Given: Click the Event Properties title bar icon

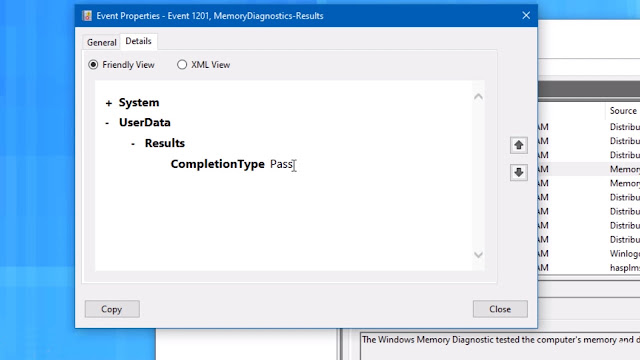Looking at the screenshot, I should point(87,16).
